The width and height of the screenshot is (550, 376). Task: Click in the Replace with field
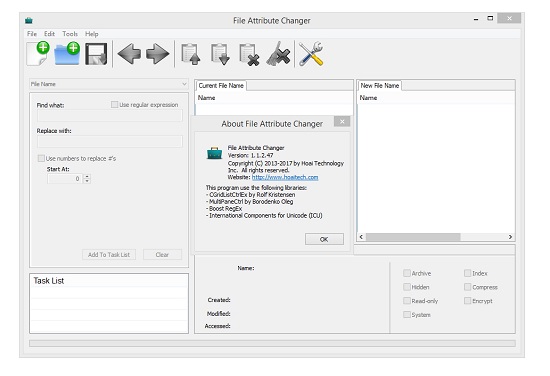(109, 141)
